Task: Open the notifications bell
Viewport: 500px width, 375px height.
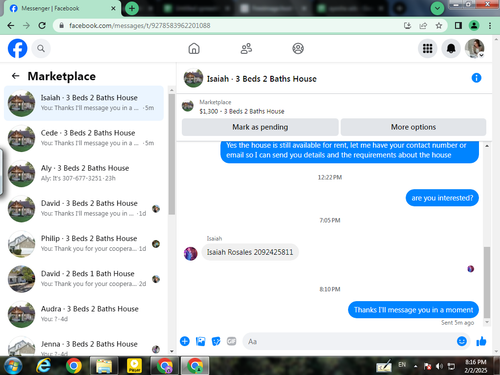Action: (451, 49)
